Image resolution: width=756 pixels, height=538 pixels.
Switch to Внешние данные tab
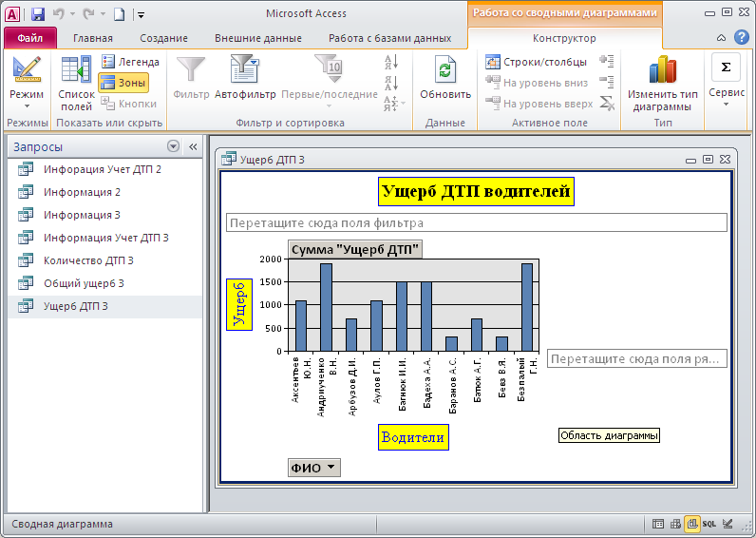(x=257, y=38)
